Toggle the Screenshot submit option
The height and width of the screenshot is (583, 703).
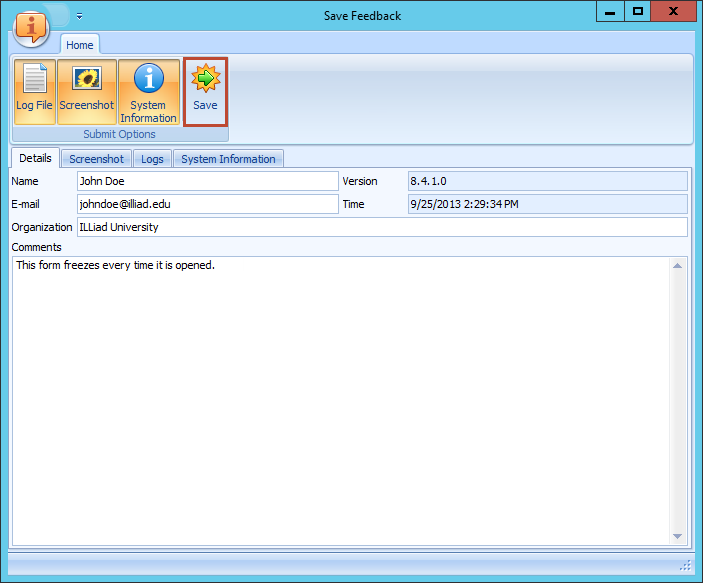tap(87, 90)
